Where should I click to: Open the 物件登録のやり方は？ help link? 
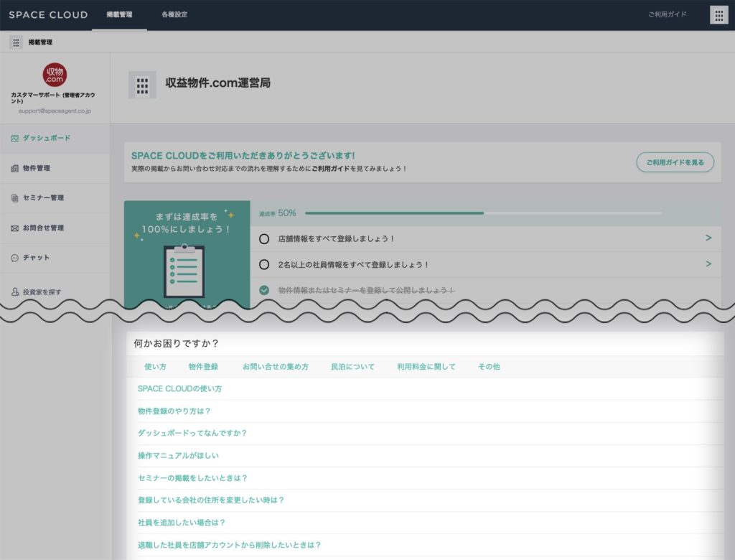pyautogui.click(x=174, y=411)
